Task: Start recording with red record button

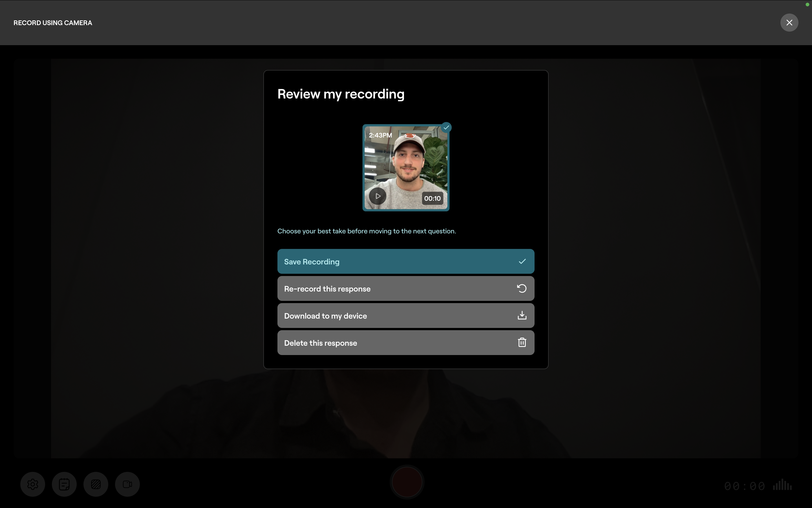Action: coord(407,482)
